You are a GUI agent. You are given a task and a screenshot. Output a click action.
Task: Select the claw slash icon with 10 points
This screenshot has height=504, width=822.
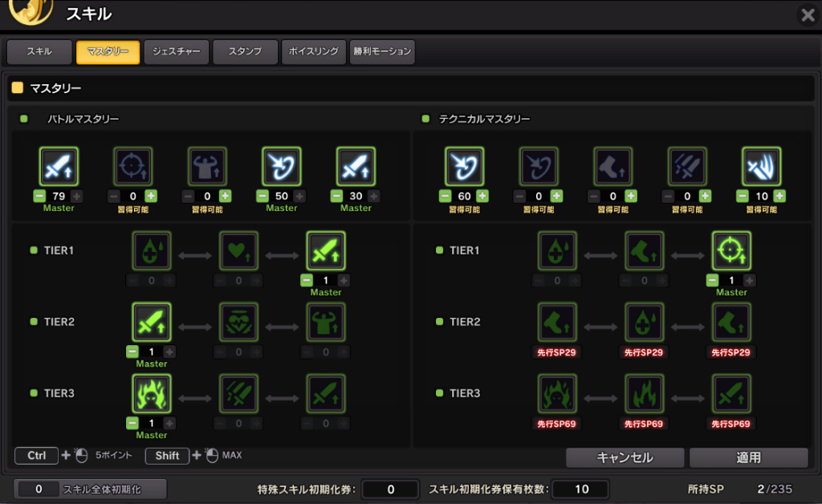click(x=762, y=167)
